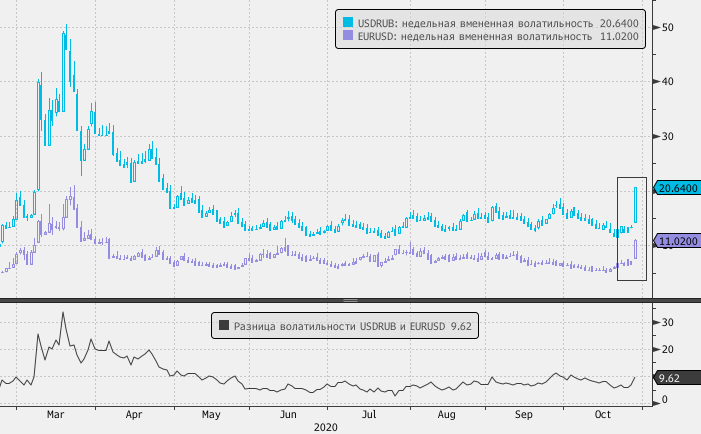The width and height of the screenshot is (701, 434).
Task: Click the dark square in difference legend
Action: [224, 325]
